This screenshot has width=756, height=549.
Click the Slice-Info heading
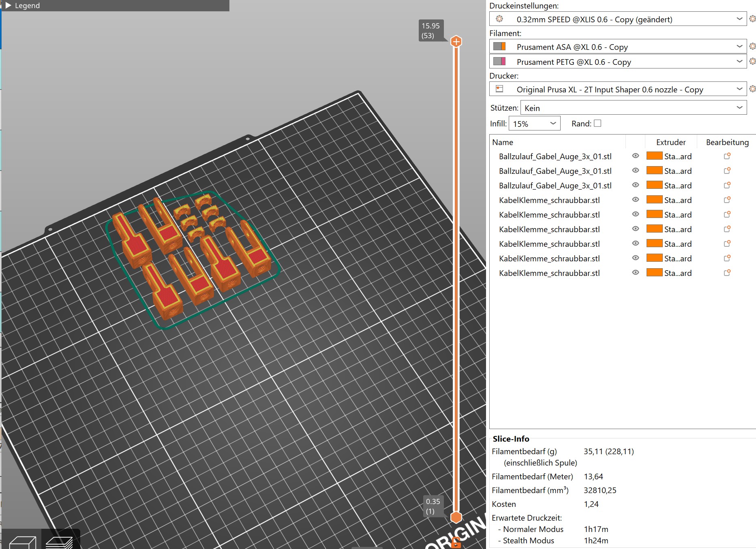click(511, 439)
